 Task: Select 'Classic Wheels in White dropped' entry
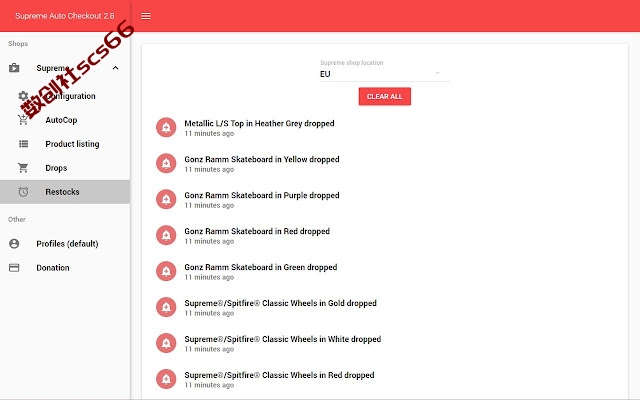282,339
